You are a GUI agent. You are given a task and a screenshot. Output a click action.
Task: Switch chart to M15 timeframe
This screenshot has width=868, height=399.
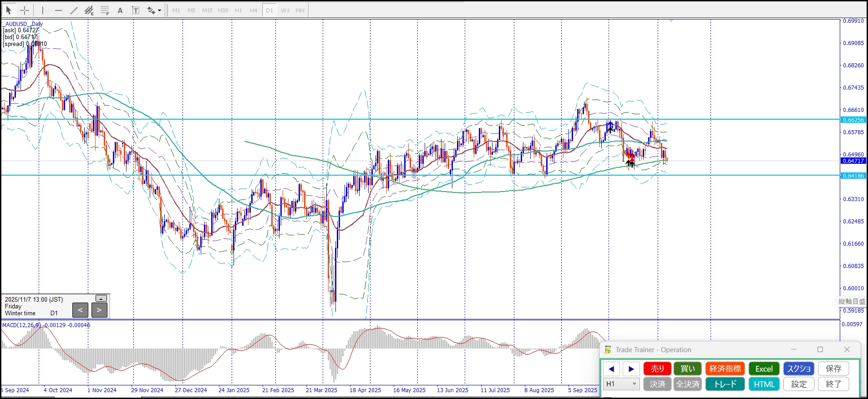pos(207,10)
